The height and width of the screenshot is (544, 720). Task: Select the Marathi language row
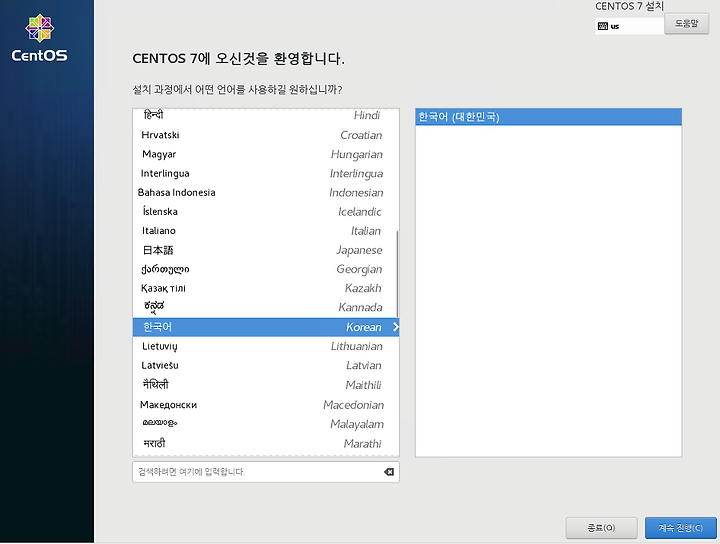click(x=266, y=444)
